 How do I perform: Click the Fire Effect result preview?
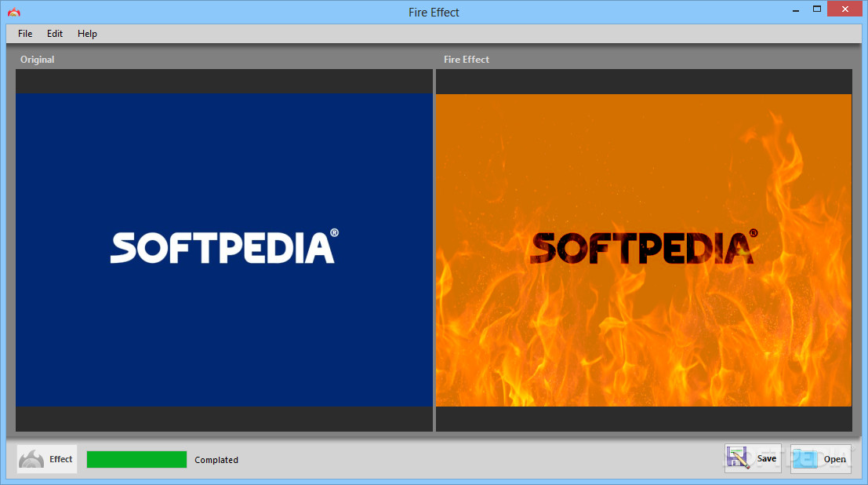click(644, 250)
